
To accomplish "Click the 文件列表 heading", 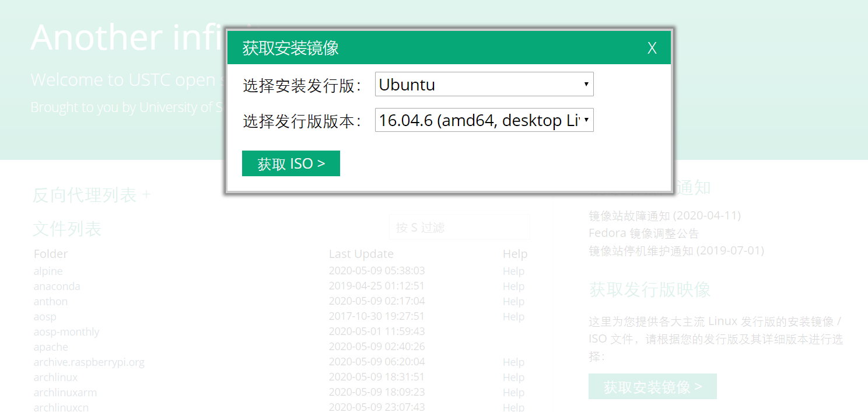I will [67, 229].
